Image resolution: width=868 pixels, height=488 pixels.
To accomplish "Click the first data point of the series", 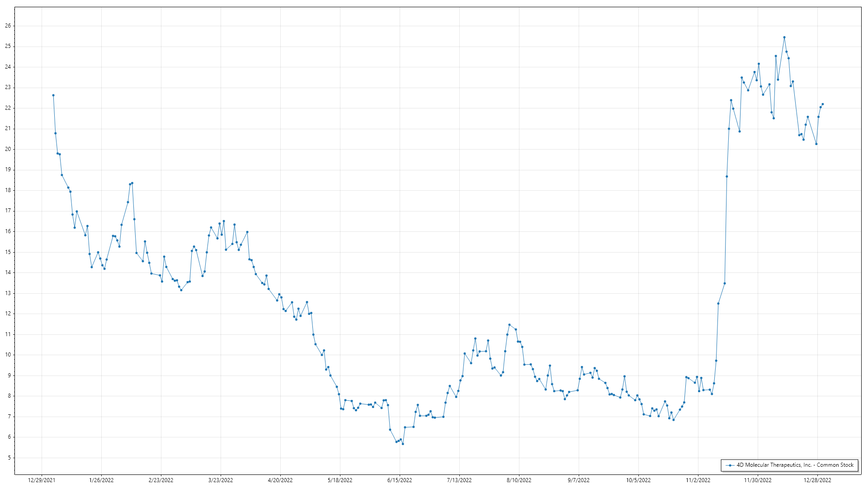I will click(x=53, y=95).
